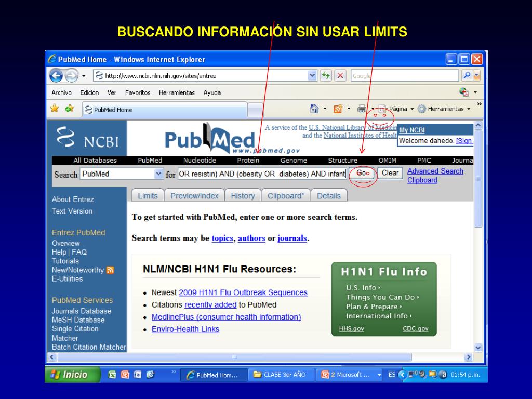Click the magnifier search icon
532x399 pixels.
tap(467, 75)
